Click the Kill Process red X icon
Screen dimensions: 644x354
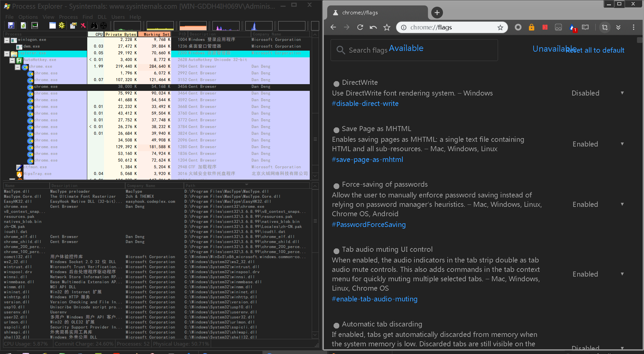(83, 25)
